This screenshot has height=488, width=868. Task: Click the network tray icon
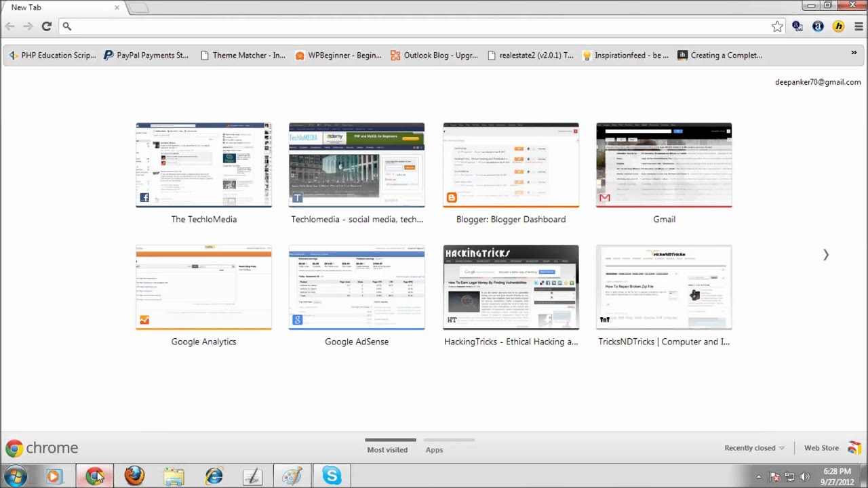[789, 476]
